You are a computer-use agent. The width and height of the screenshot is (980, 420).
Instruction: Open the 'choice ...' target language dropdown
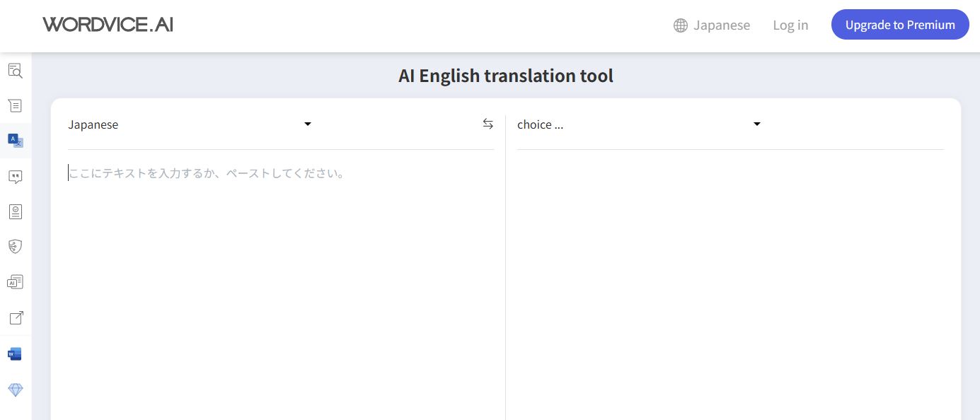(x=638, y=124)
